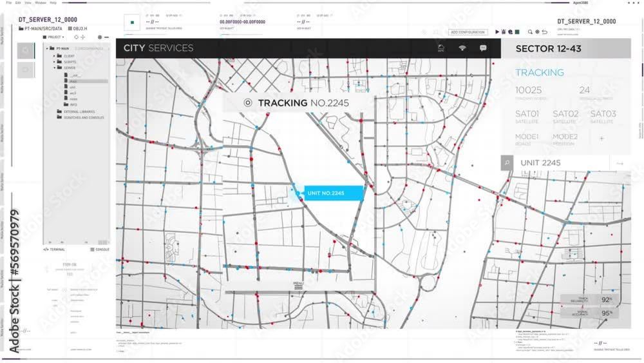
Task: Add a mode with plus icon
Action: (x=601, y=139)
